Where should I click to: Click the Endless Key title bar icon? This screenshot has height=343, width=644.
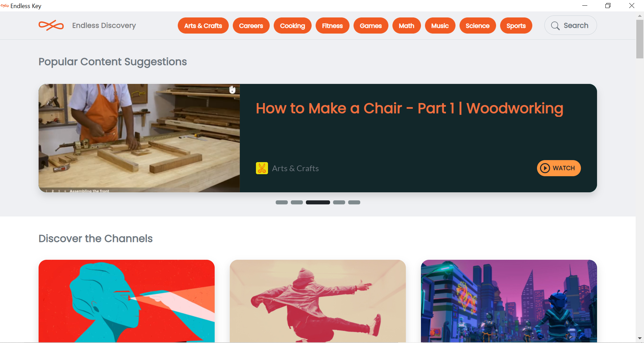[5, 6]
